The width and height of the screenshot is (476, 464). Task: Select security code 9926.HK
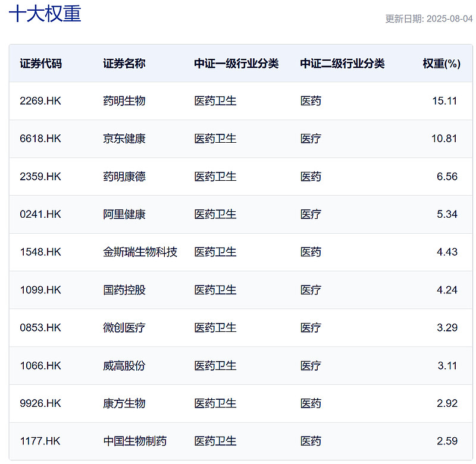coord(40,403)
